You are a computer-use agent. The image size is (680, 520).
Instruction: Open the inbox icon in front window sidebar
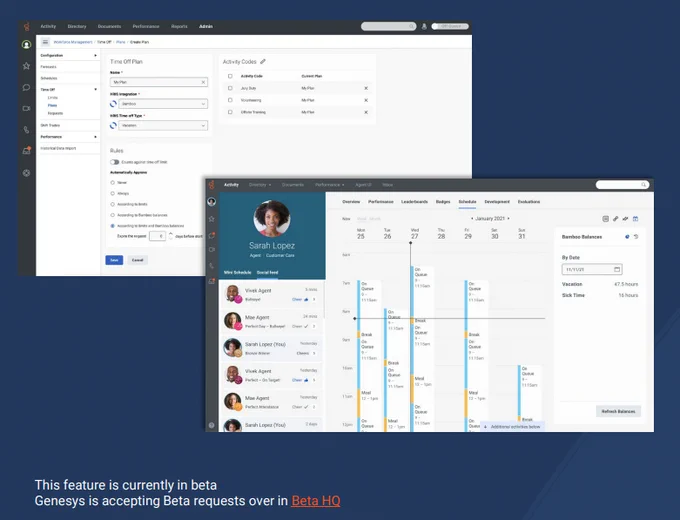click(x=212, y=281)
